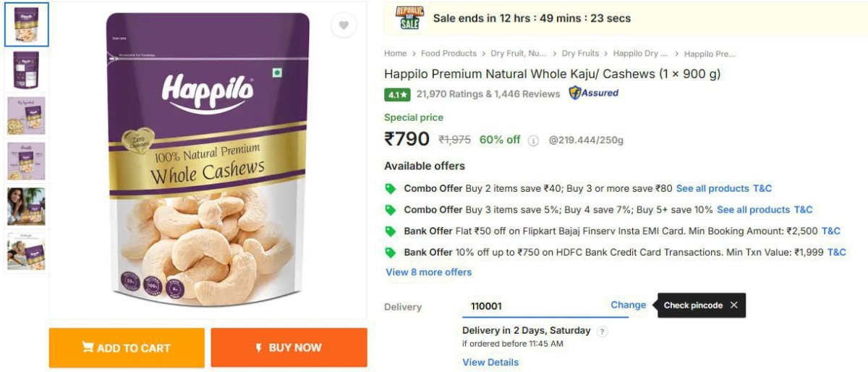This screenshot has width=868, height=372.
Task: Open price details info icon
Action: 534,140
